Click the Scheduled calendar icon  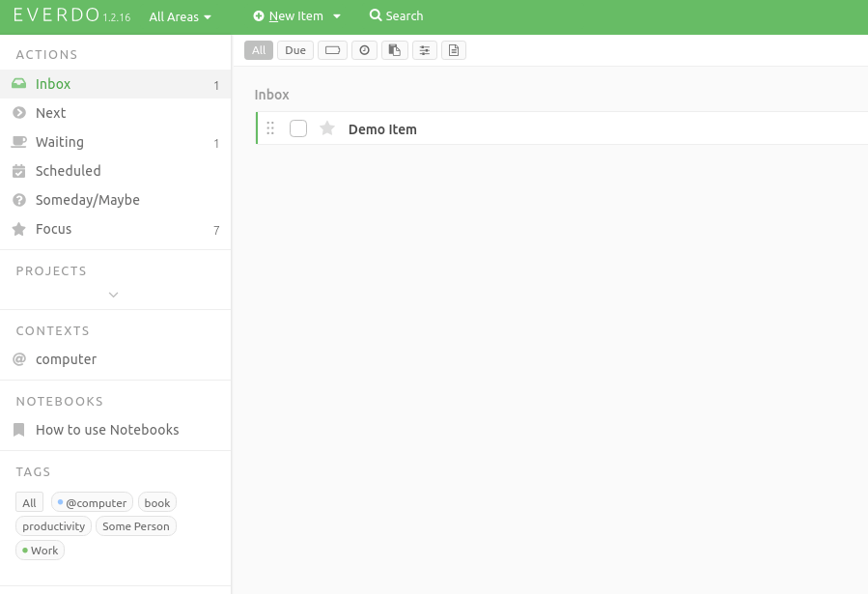coord(18,171)
